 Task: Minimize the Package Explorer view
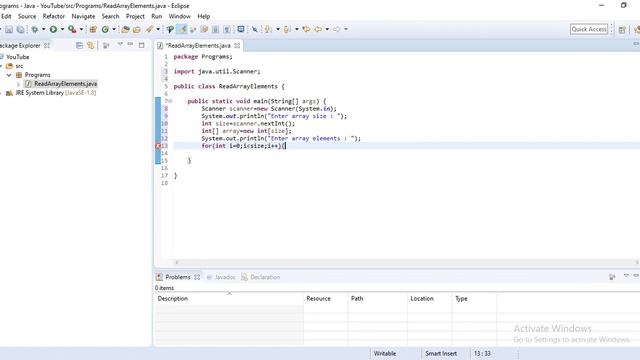click(131, 44)
